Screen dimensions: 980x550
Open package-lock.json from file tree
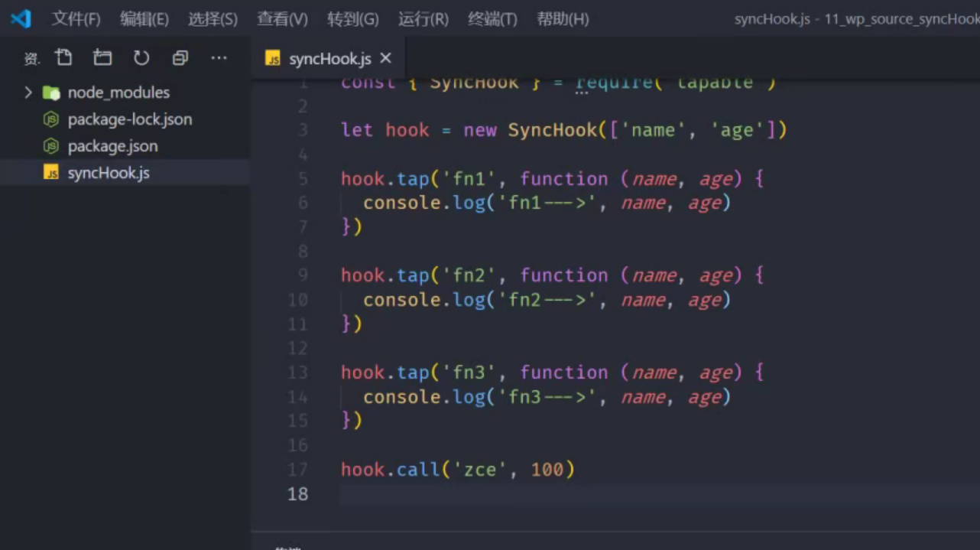(129, 119)
